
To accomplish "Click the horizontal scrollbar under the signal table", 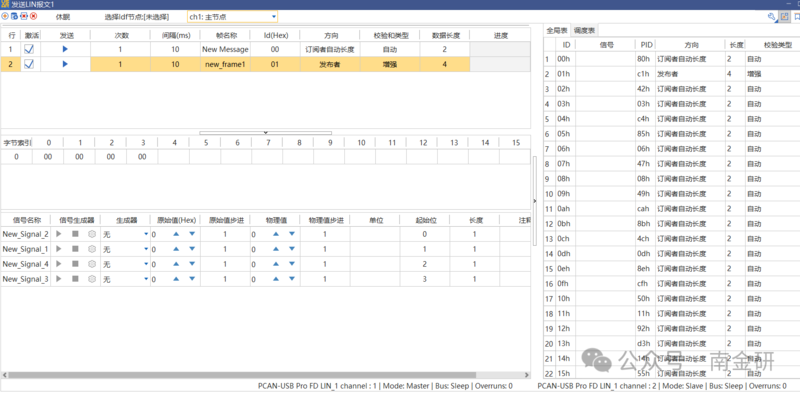I will pyautogui.click(x=242, y=375).
